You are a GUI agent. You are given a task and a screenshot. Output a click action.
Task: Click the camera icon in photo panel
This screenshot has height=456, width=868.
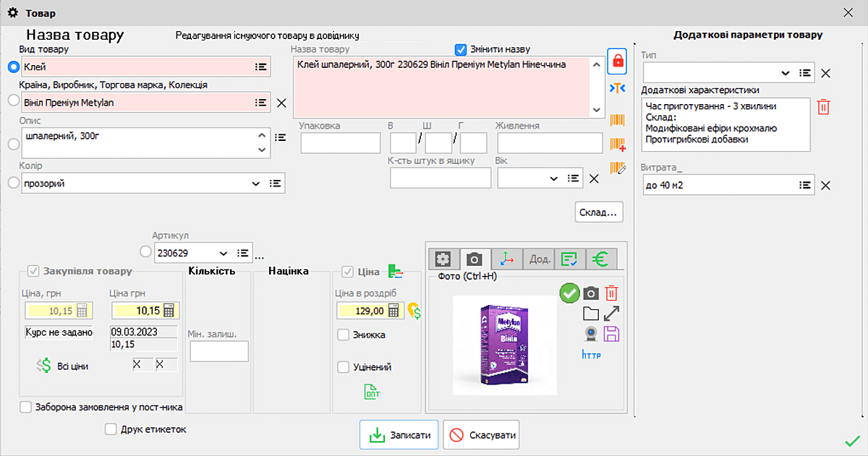coord(591,293)
